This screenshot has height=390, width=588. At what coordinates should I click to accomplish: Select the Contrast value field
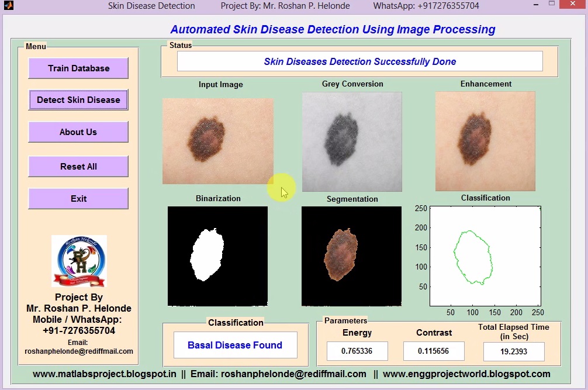[434, 351]
